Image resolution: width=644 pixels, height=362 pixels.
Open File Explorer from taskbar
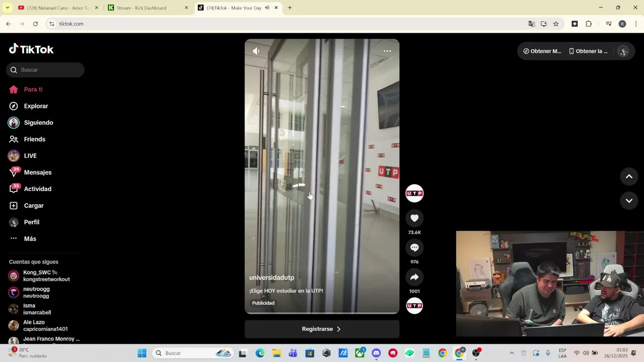point(276,353)
